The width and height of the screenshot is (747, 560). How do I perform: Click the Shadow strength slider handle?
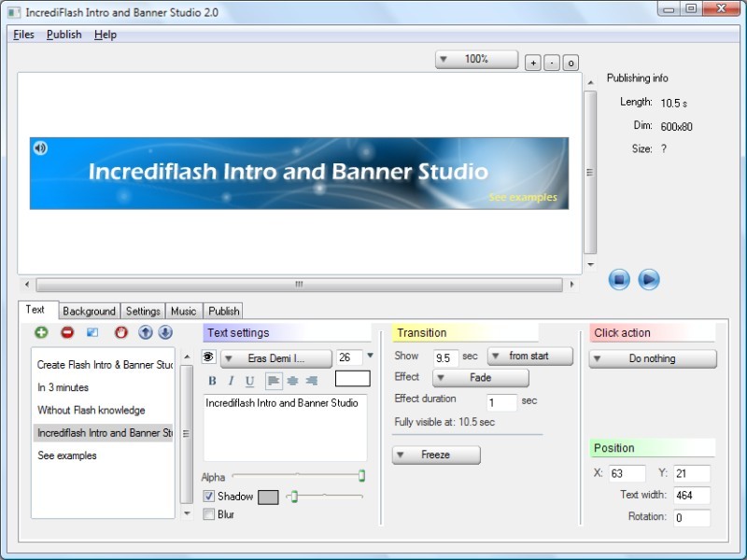tap(294, 497)
